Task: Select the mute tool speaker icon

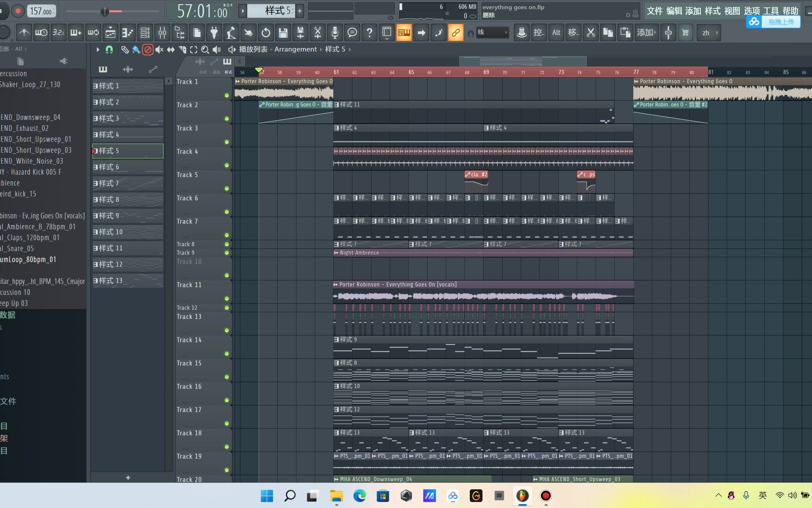Action: coord(159,50)
